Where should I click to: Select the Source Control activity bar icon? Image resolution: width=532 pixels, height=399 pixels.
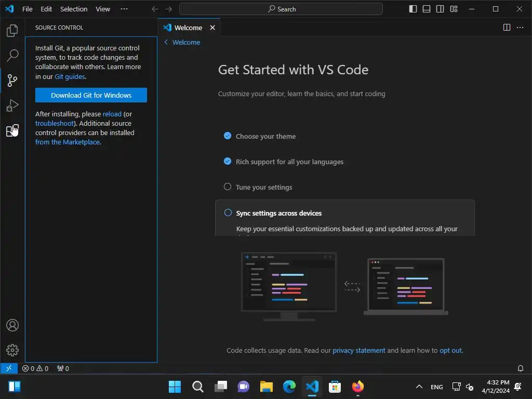click(12, 81)
